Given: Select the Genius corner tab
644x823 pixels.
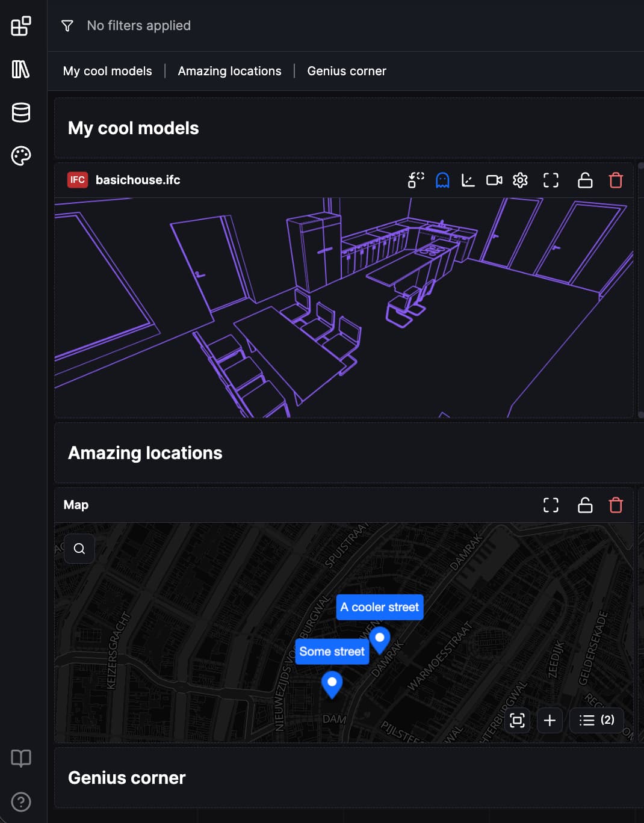Looking at the screenshot, I should (347, 71).
